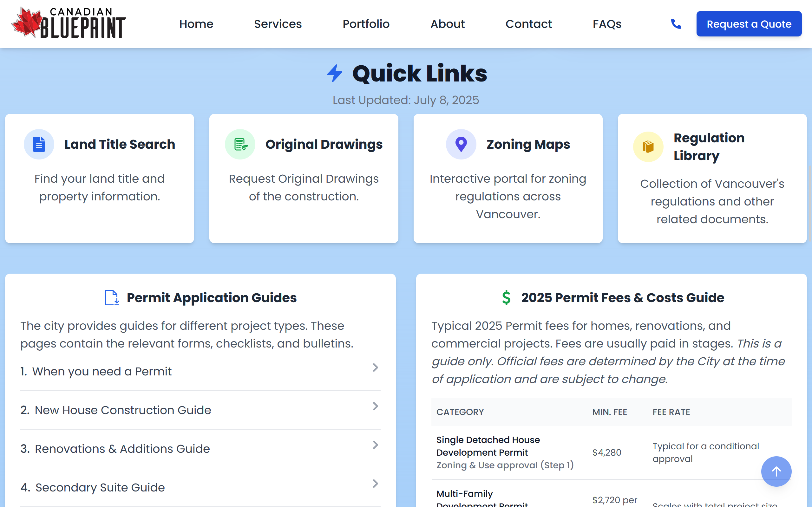Click the Request a Quote button

[x=749, y=24]
